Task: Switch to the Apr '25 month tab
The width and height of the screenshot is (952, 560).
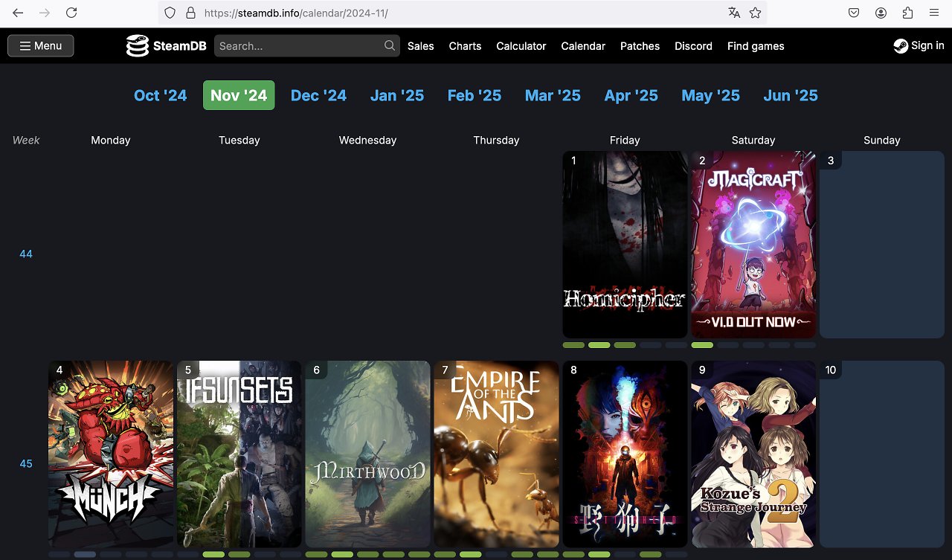Action: coord(631,95)
